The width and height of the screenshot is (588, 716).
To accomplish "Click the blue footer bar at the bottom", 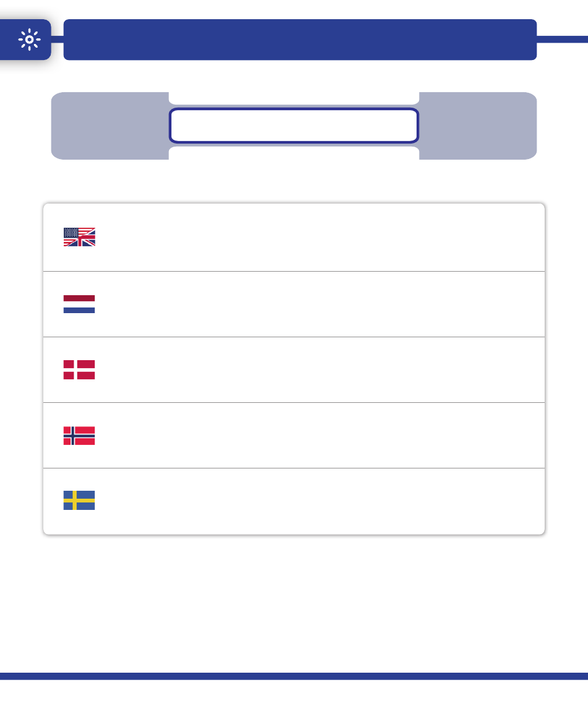I will [x=294, y=676].
